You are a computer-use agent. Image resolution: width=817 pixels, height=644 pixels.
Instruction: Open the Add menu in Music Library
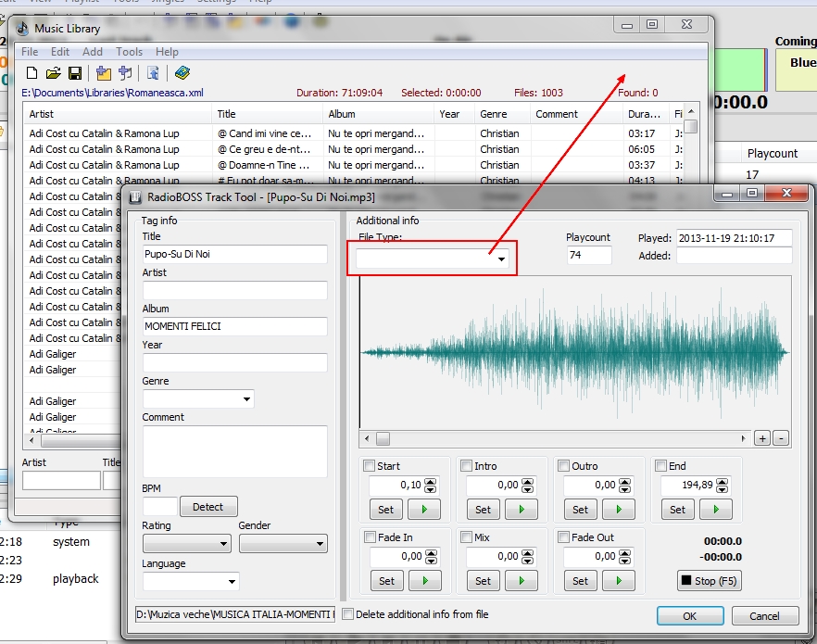tap(93, 52)
